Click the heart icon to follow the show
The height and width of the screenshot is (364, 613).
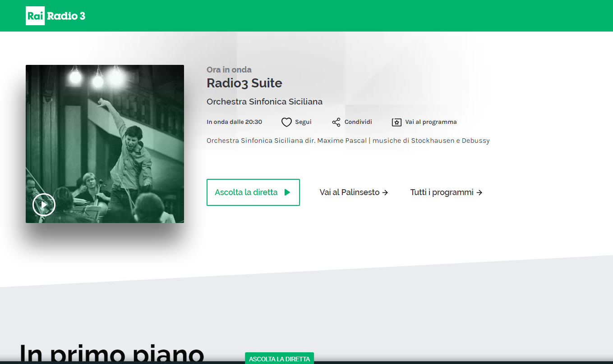tap(286, 122)
